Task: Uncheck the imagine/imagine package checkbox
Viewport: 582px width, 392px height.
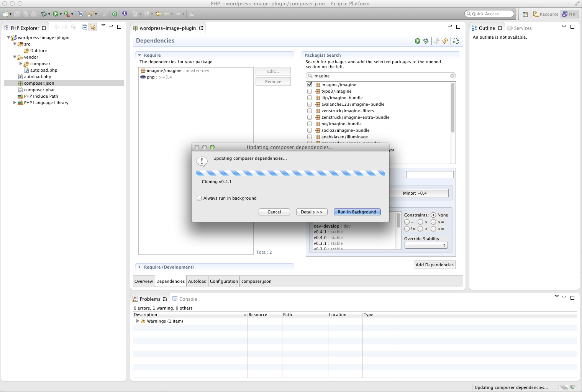Action: coord(310,85)
